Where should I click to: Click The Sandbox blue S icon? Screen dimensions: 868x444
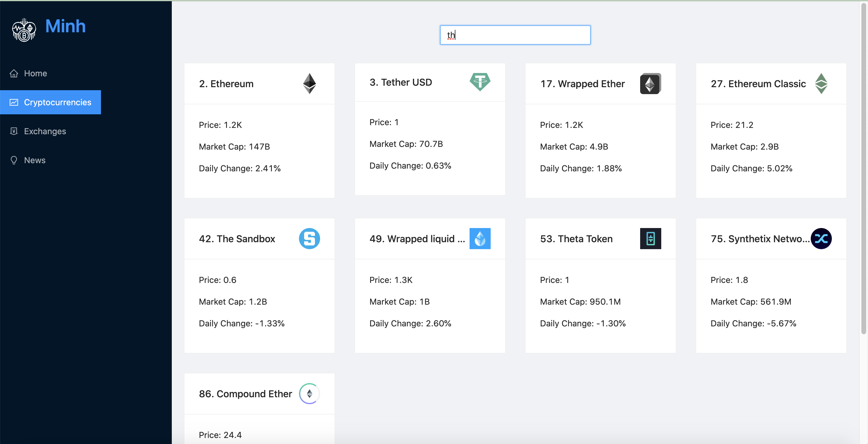(309, 238)
